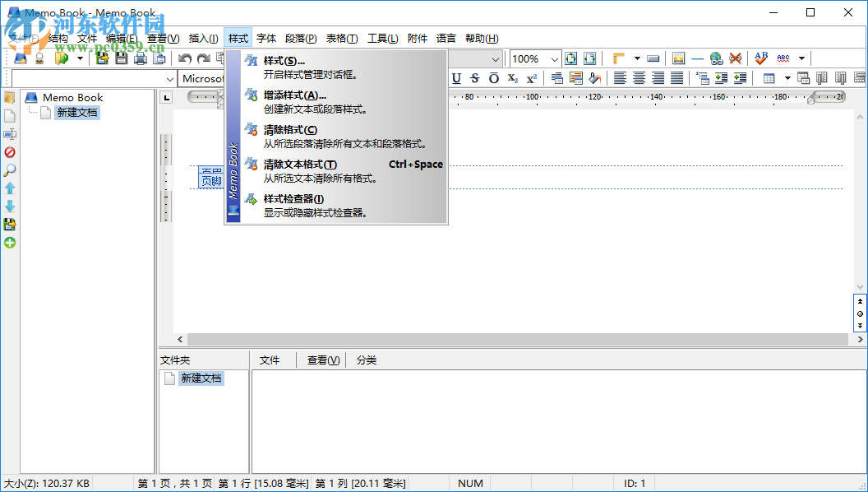
Task: Click the decrease indent icon
Action: (x=740, y=78)
